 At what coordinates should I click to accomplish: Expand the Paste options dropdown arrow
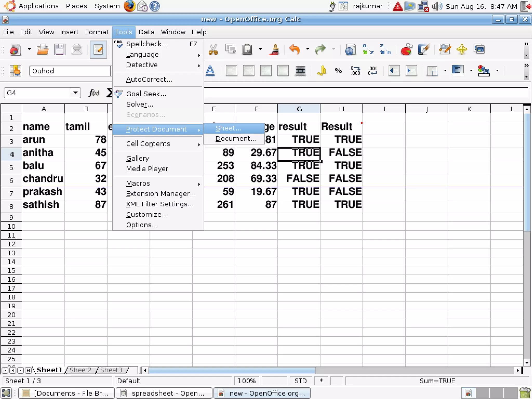pyautogui.click(x=260, y=49)
